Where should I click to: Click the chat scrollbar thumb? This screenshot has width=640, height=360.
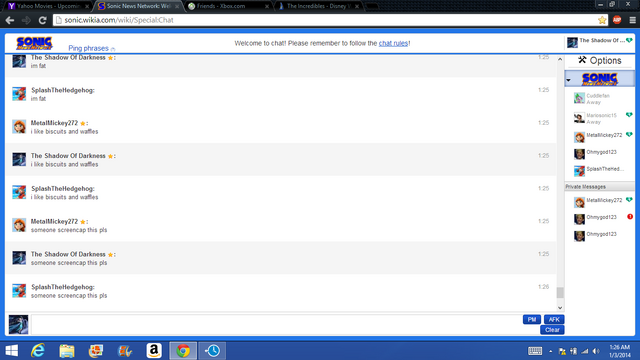[560, 292]
